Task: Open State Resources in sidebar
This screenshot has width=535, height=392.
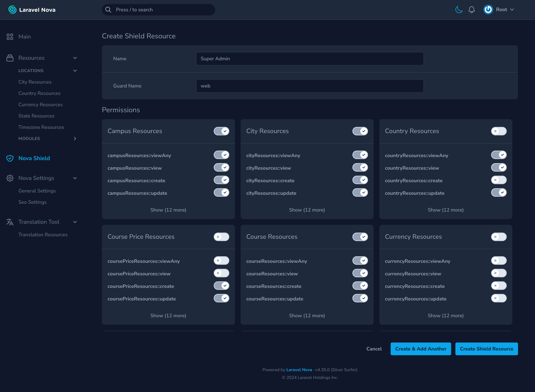Action: 36,116
